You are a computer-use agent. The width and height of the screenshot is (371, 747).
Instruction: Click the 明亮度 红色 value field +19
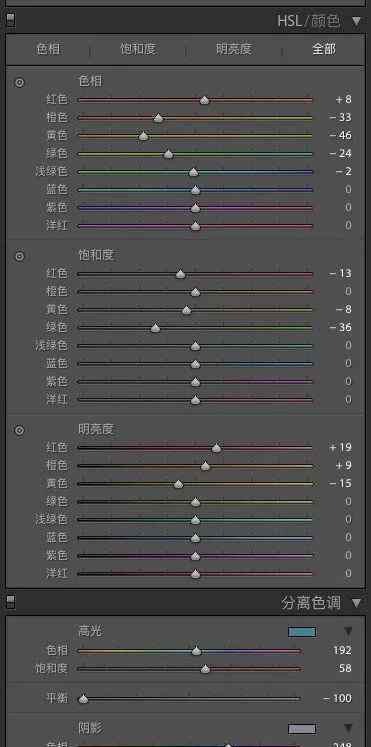point(341,447)
